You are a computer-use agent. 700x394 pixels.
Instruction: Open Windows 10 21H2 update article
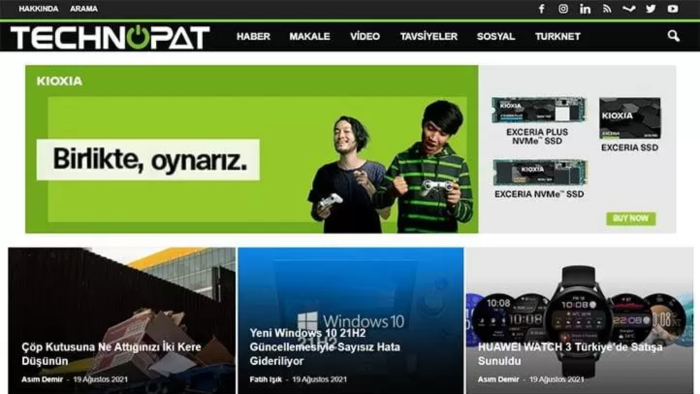tap(325, 347)
